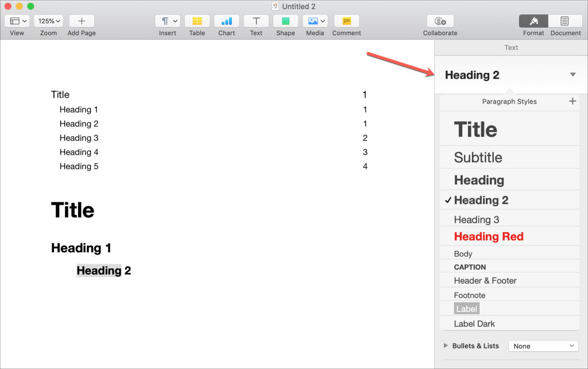Open the Bullets & Lists None dropdown
This screenshot has width=588, height=369.
tap(543, 346)
